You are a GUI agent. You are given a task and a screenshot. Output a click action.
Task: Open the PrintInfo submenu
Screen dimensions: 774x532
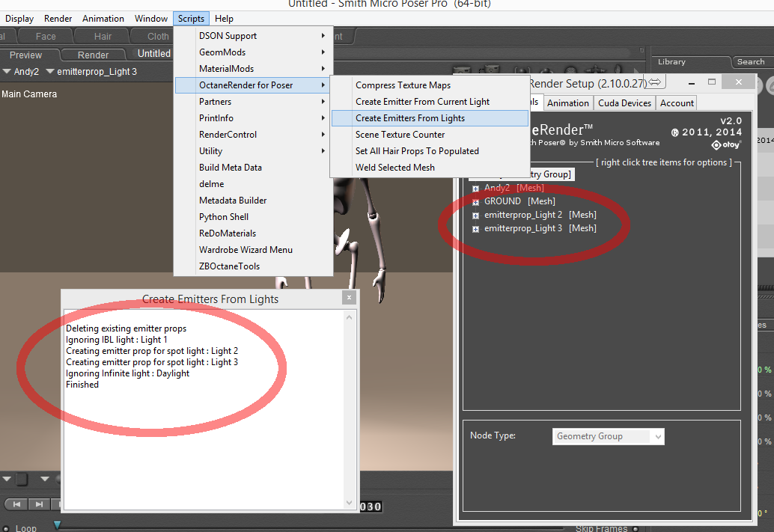pos(254,118)
